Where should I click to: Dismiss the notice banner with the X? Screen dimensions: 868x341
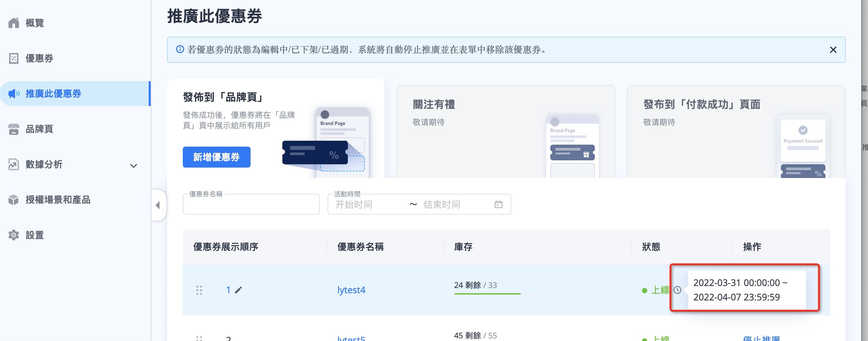click(833, 50)
